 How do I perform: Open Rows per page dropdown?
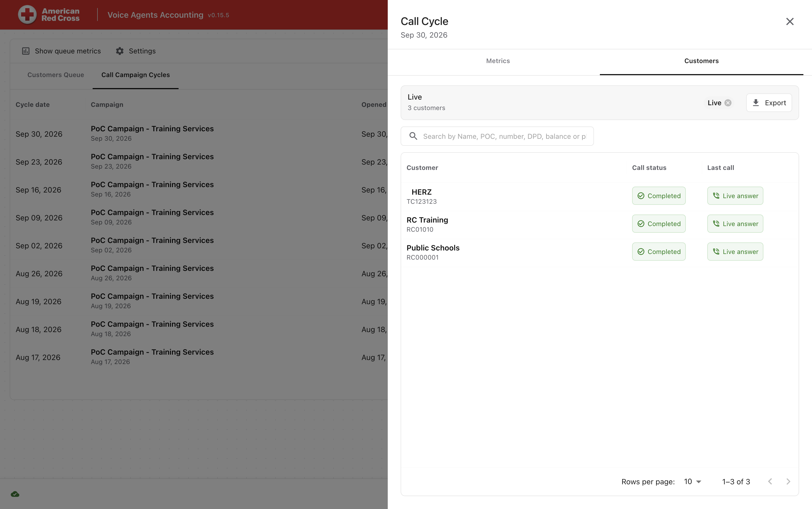click(693, 482)
